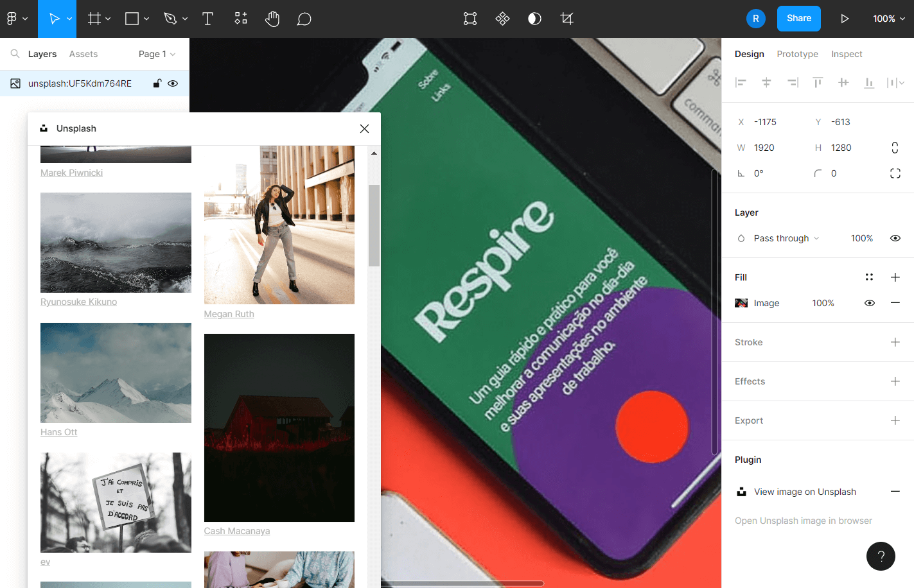Insert snowy mountain photo by Hans Ott
914x588 pixels.
click(x=116, y=373)
